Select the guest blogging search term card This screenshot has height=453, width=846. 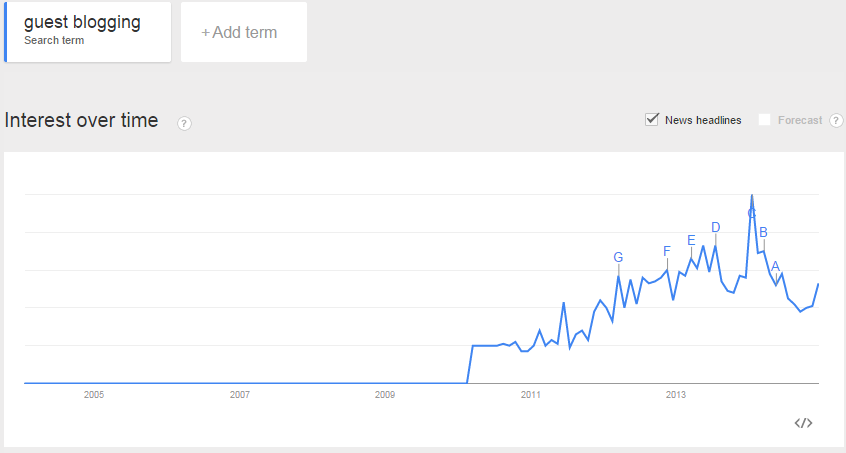coord(88,32)
